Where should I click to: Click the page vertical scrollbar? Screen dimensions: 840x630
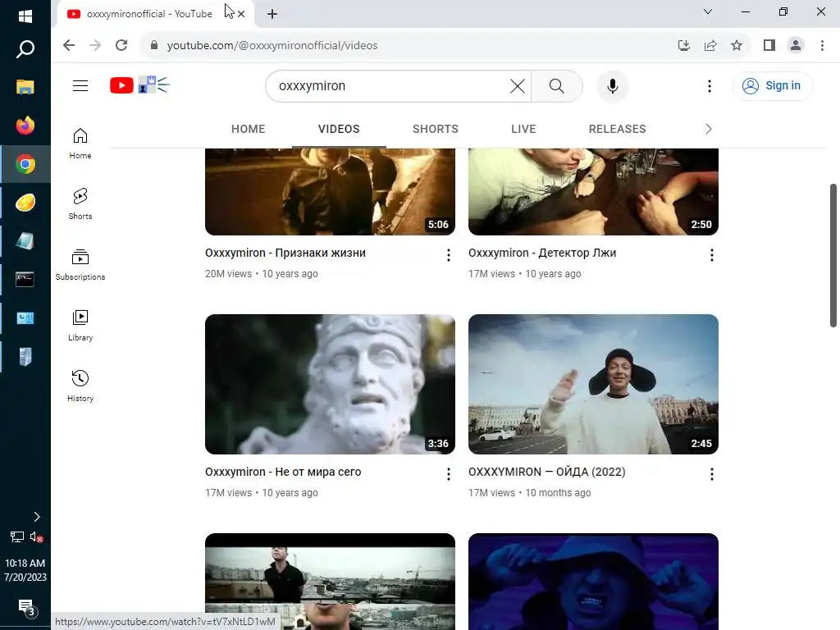(833, 256)
